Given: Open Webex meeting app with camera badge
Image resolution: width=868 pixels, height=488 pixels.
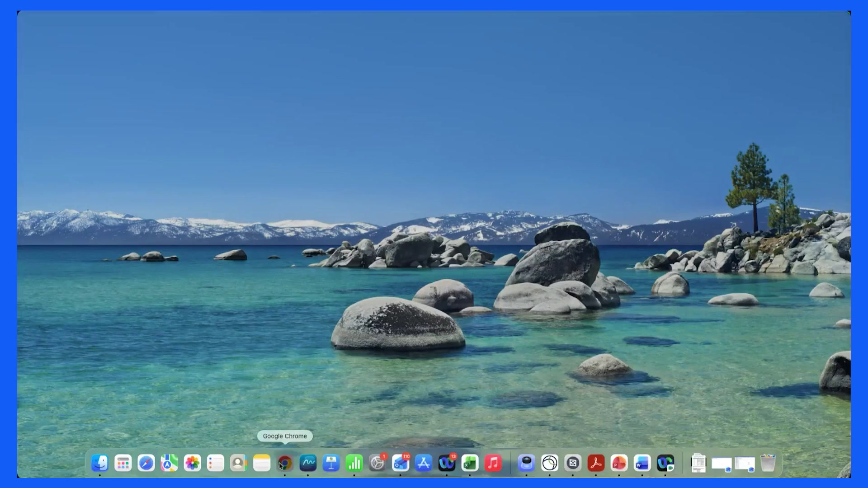Looking at the screenshot, I should (x=665, y=463).
